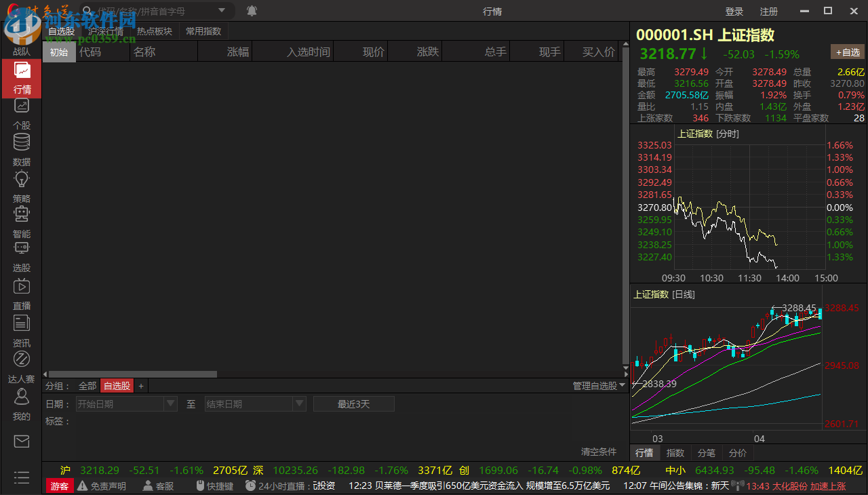Open the search suggestions dropdown arrow
Image resolution: width=868 pixels, height=495 pixels.
pyautogui.click(x=222, y=11)
